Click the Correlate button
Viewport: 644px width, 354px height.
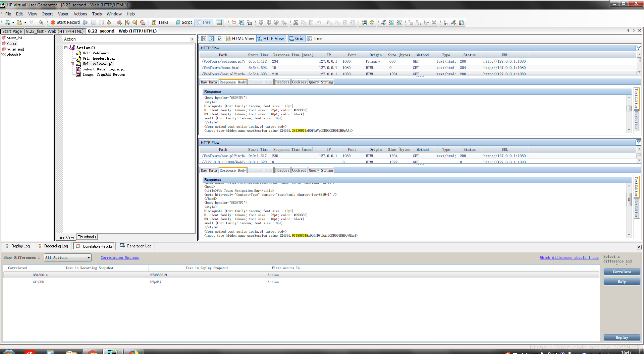tap(622, 272)
